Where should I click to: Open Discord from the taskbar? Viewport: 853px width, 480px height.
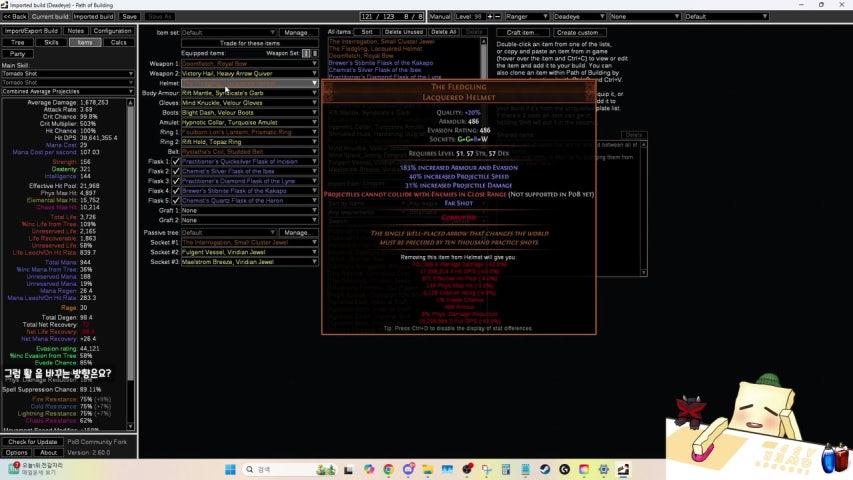coord(408,469)
